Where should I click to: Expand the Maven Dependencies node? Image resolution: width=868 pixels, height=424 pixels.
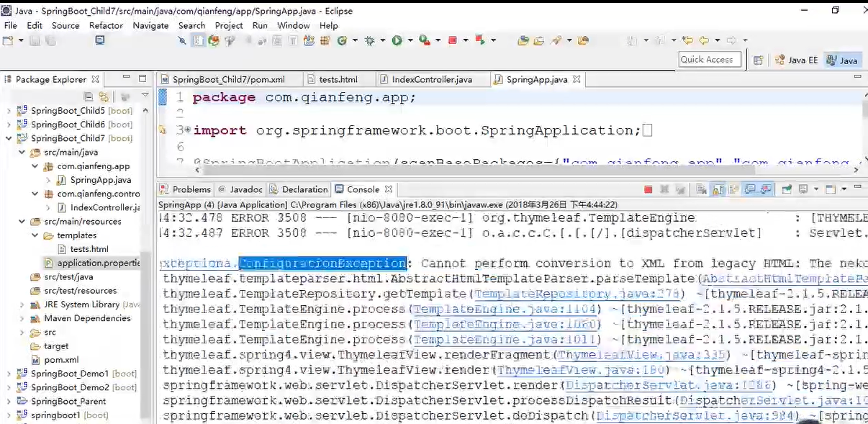coord(22,318)
